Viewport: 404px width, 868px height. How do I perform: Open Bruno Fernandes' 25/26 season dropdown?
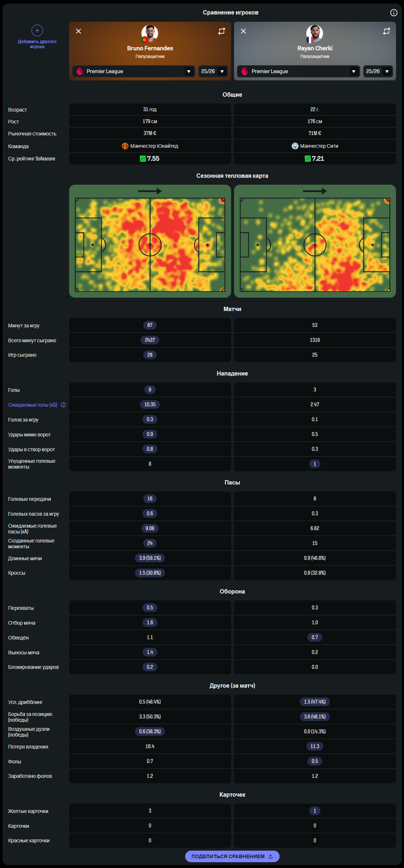click(213, 71)
